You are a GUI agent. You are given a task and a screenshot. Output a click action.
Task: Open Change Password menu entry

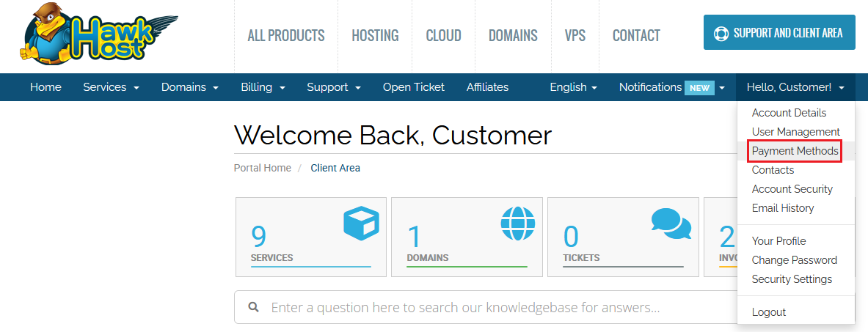pos(794,260)
